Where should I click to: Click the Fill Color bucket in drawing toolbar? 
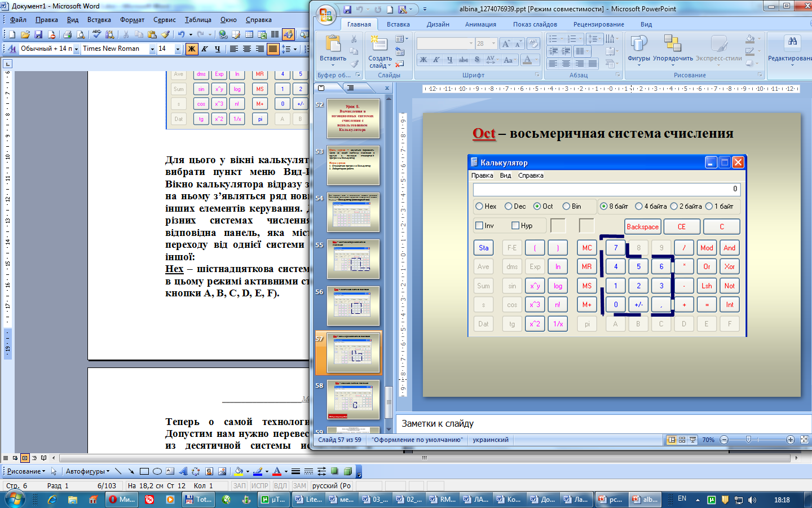coord(239,471)
